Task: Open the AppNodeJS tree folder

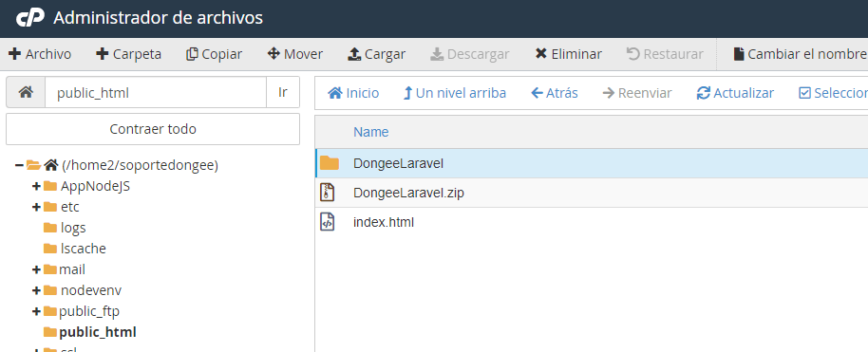Action: [x=95, y=186]
